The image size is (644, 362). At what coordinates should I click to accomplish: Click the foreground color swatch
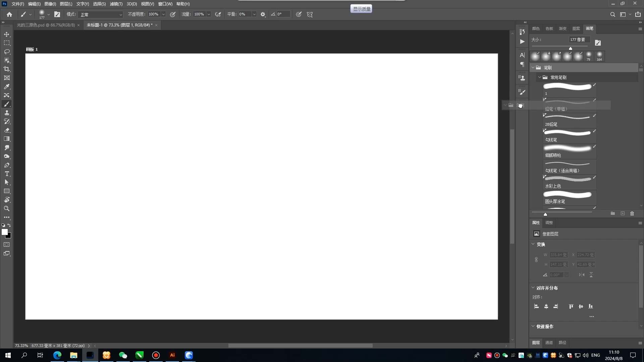(4, 232)
